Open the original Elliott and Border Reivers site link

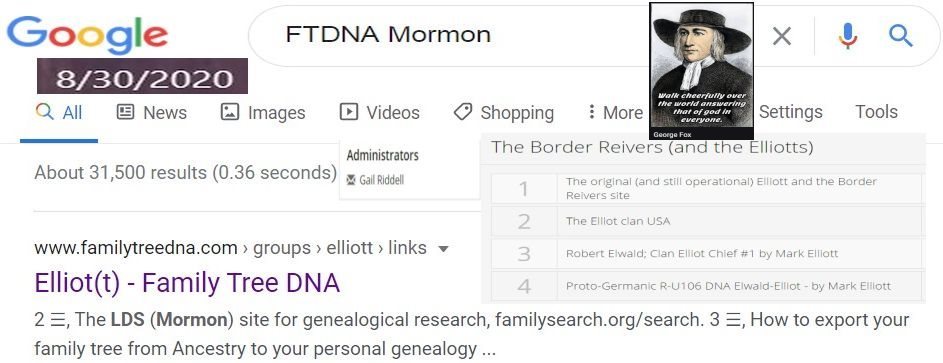721,188
